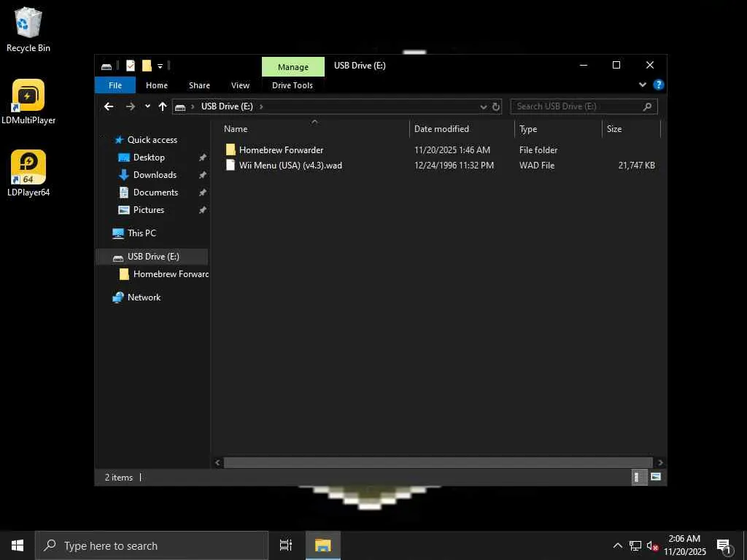Open Pictures in the navigation pane

coord(149,210)
